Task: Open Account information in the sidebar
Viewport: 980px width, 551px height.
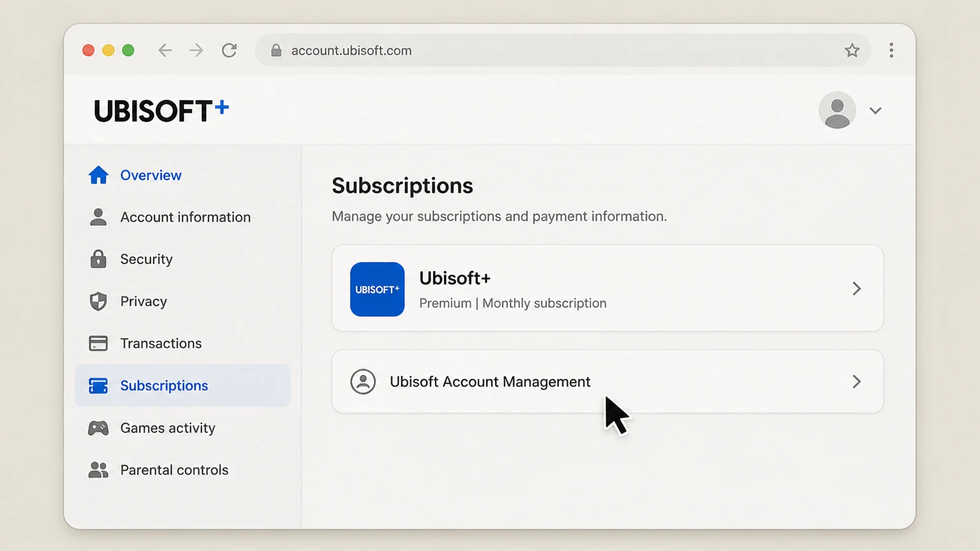Action: (x=182, y=217)
